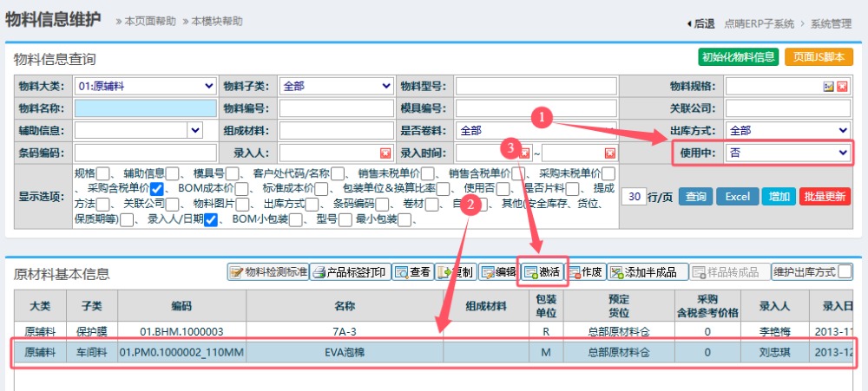This screenshot has width=868, height=391.
Task: Click the red clear icon in 物料规格 field
Action: click(x=842, y=86)
